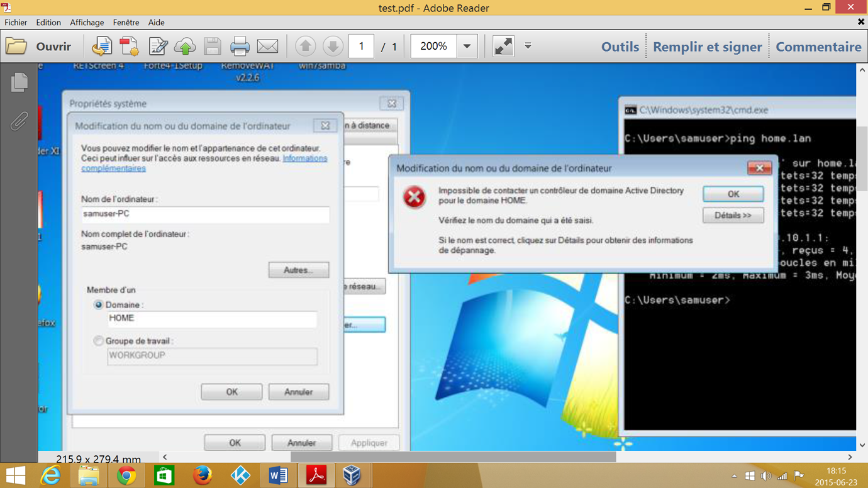Open Action Center flag tray icon
This screenshot has height=488, width=868.
pos(799,476)
